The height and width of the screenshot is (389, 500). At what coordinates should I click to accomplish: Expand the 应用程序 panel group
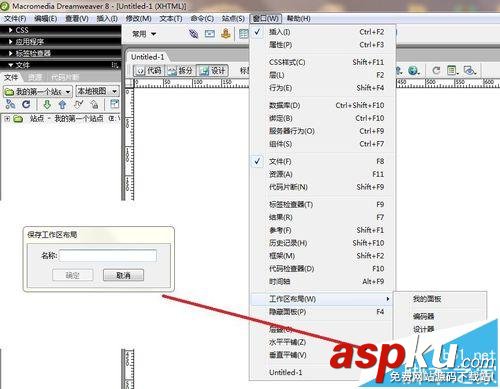click(x=11, y=42)
